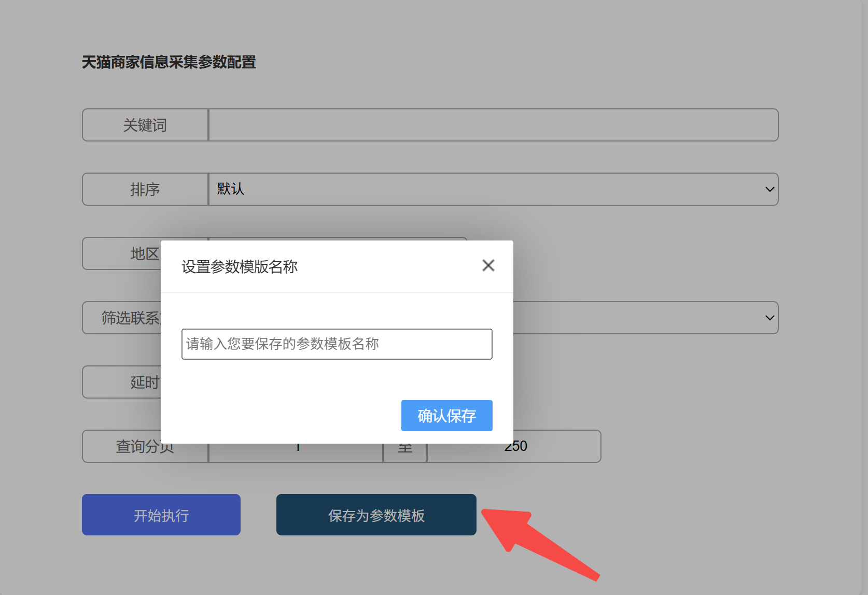The image size is (868, 595).
Task: Open the 排序 dropdown showing 默认
Action: tap(493, 189)
